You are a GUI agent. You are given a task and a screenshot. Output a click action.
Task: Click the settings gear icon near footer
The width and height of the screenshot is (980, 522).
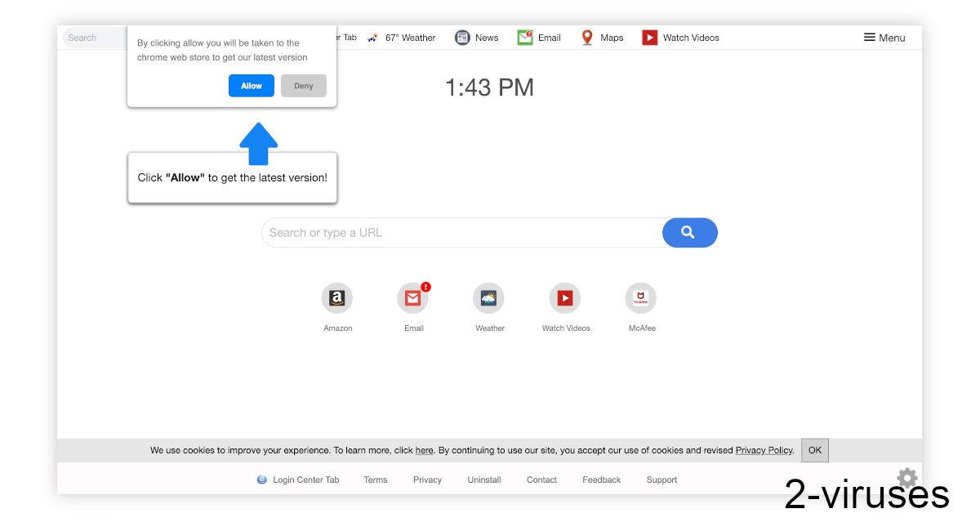click(906, 478)
